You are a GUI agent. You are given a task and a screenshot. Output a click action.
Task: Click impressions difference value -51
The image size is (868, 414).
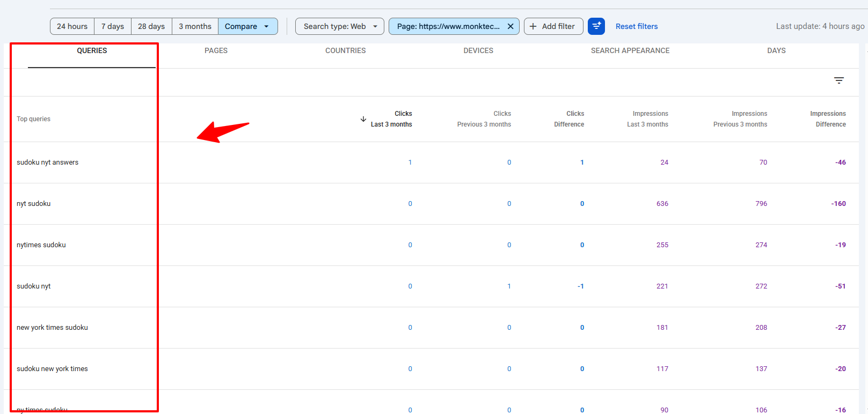[x=841, y=286]
